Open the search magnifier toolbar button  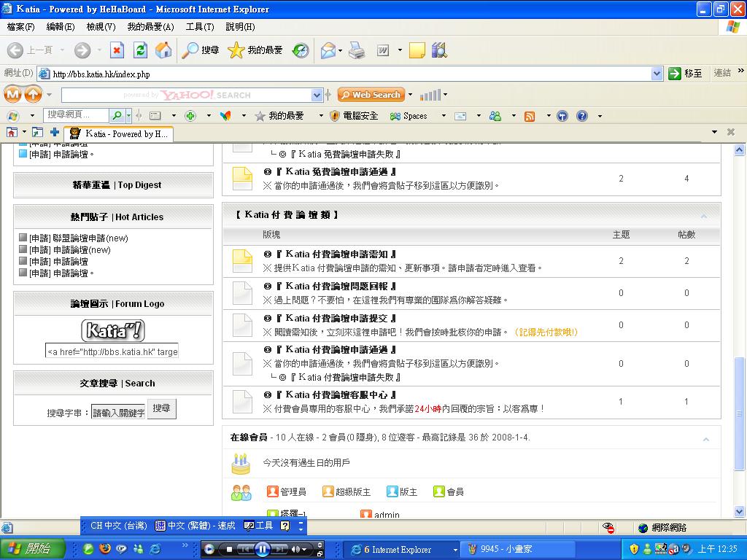(201, 50)
